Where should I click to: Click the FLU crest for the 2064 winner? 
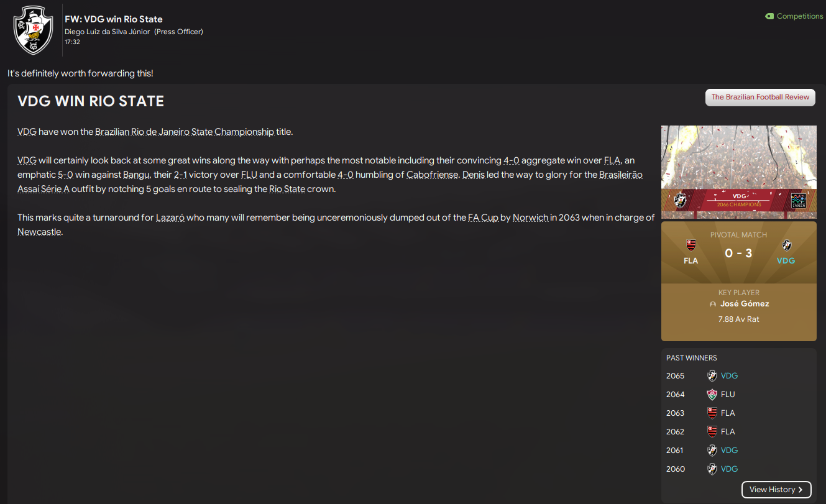712,394
